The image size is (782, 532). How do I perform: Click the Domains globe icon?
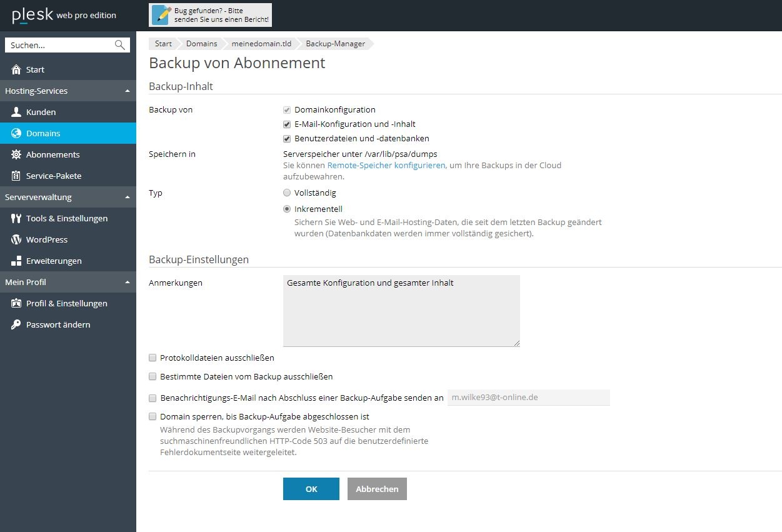(16, 133)
